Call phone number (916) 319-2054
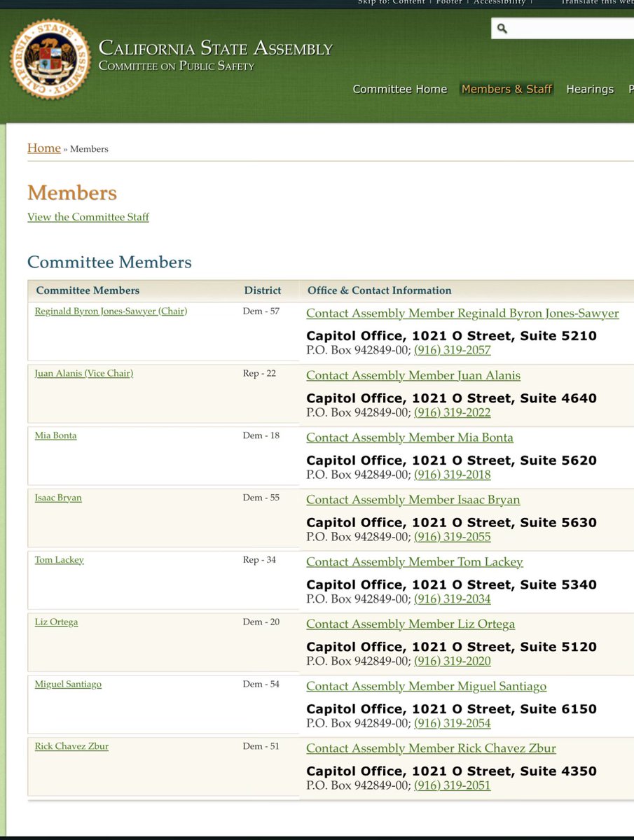The width and height of the screenshot is (634, 840). point(453,723)
